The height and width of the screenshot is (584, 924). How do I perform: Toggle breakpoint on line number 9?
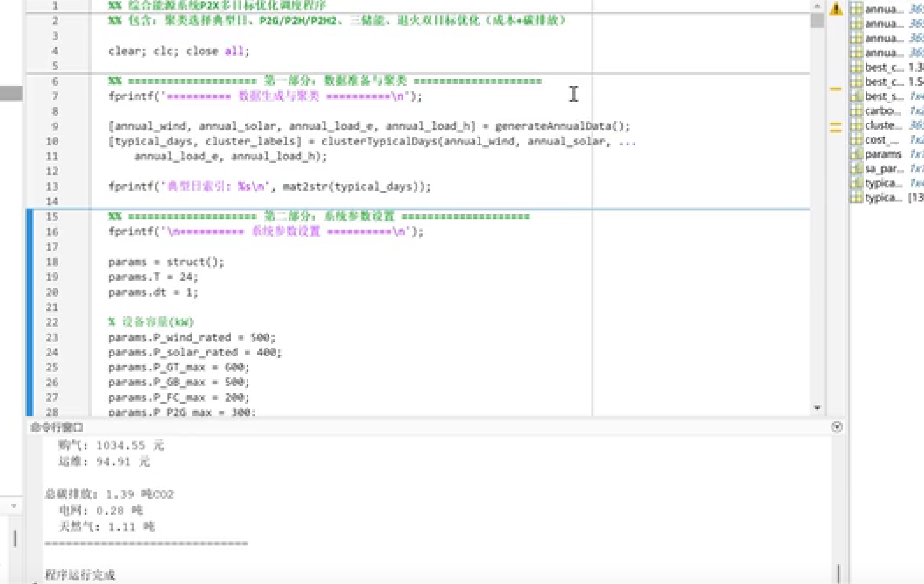tap(55, 126)
